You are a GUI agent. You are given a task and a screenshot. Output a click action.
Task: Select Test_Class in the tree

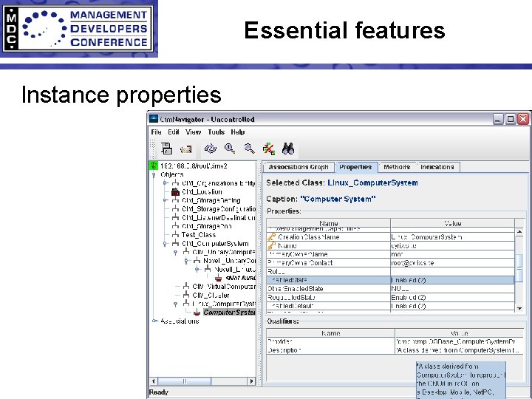[x=199, y=235]
